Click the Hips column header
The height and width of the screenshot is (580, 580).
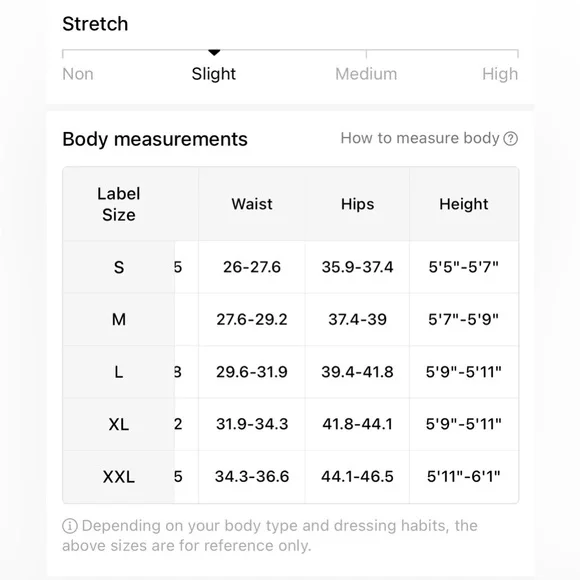point(357,204)
